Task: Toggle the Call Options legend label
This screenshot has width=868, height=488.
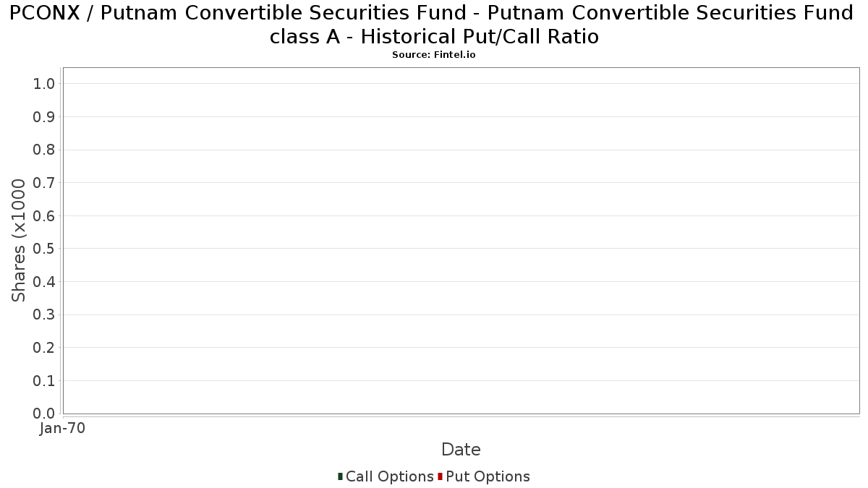Action: pos(390,476)
